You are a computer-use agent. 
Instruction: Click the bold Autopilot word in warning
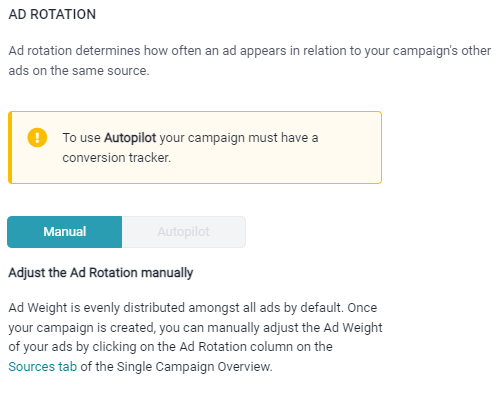tap(130, 137)
